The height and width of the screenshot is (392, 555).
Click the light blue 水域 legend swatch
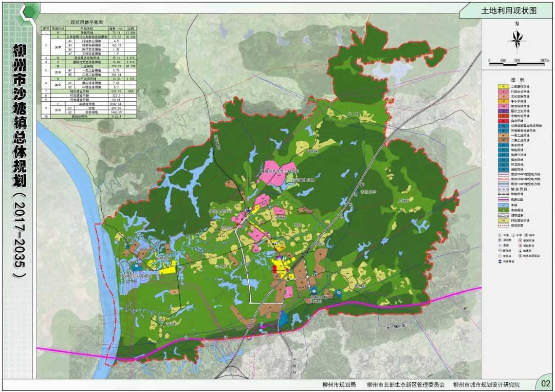503,205
